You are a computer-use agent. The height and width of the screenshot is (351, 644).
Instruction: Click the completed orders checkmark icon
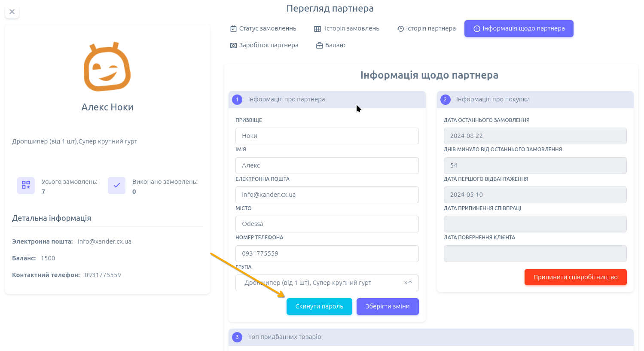pos(116,185)
